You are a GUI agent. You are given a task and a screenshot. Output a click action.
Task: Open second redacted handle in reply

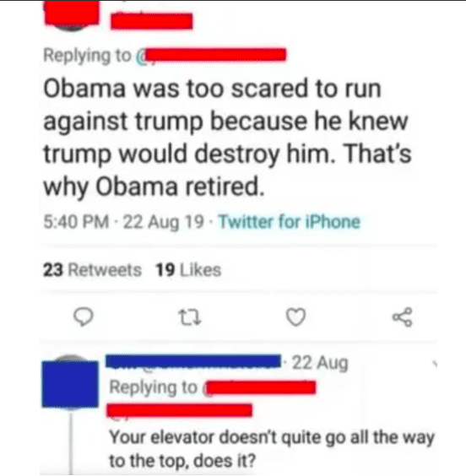click(180, 410)
